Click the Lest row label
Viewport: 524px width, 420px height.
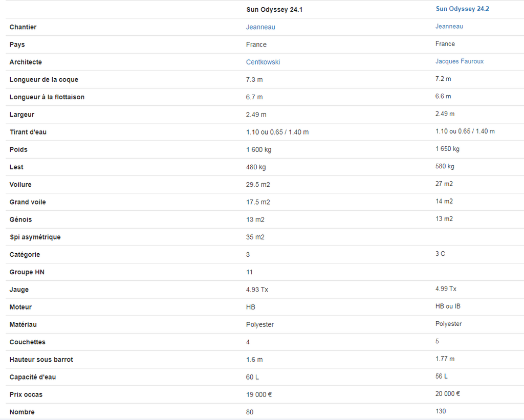[16, 167]
